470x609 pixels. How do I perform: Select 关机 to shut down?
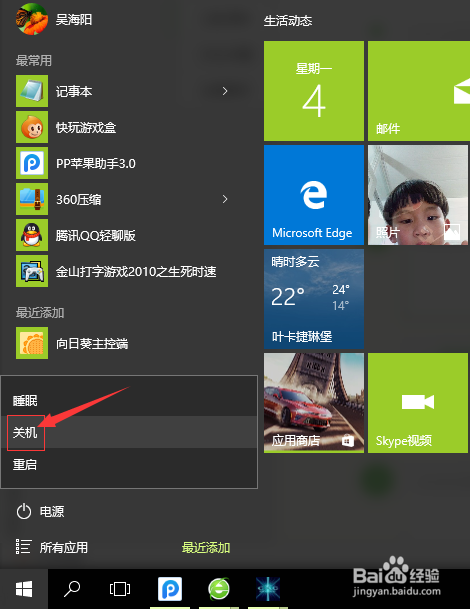tap(129, 432)
